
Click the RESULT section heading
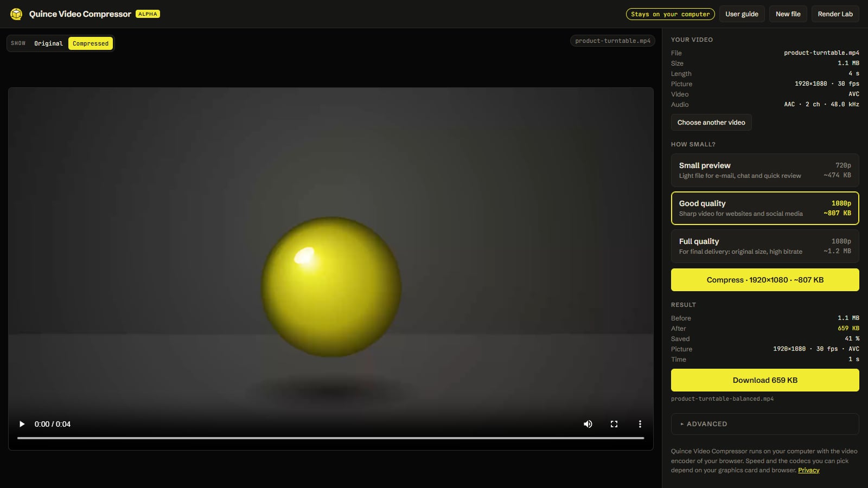[x=684, y=305]
